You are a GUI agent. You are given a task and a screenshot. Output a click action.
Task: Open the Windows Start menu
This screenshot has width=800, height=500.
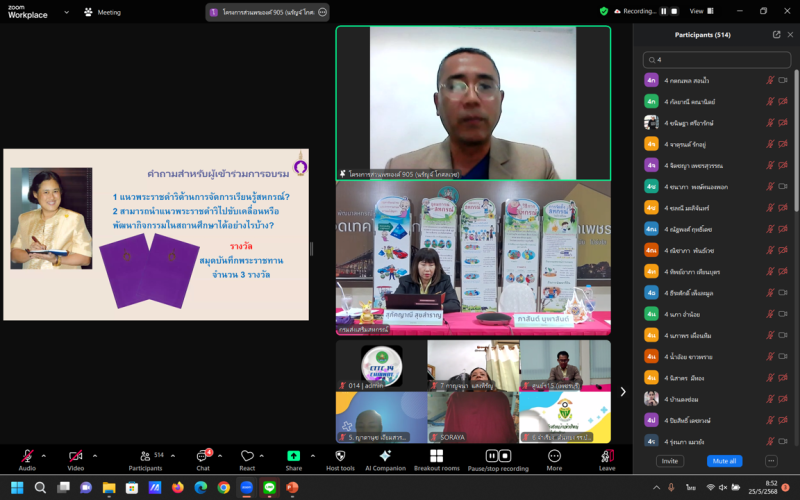[17, 488]
